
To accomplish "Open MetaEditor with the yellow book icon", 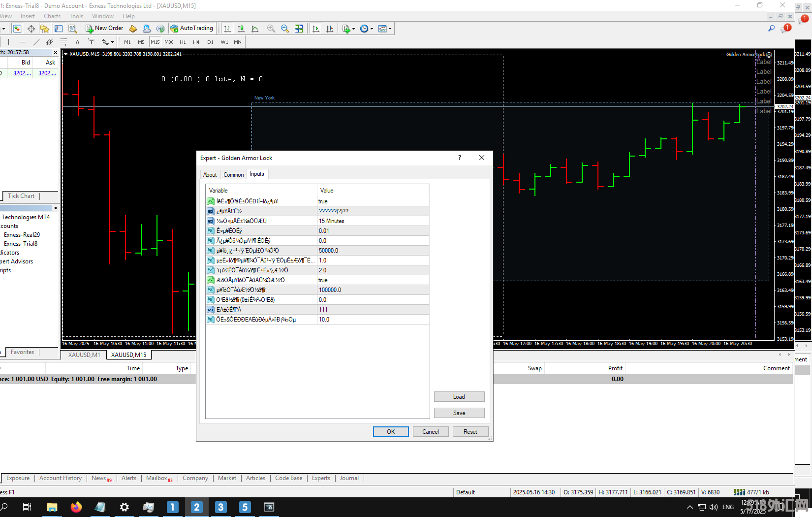I will (133, 29).
